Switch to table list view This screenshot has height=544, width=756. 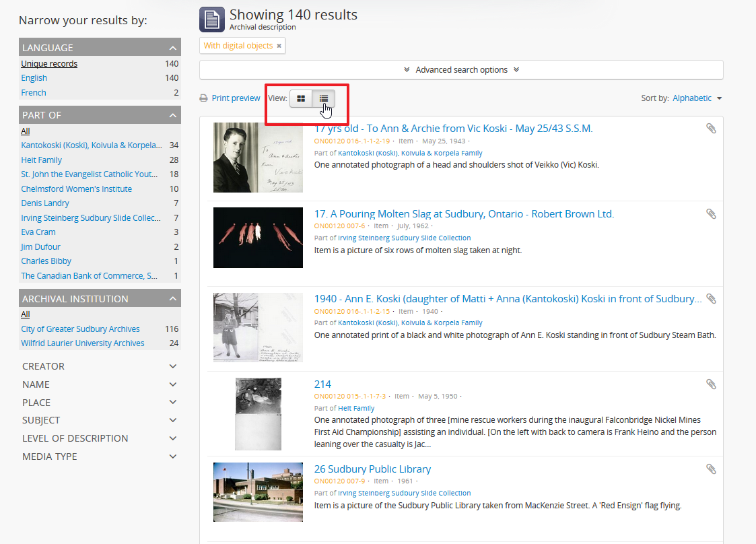pyautogui.click(x=324, y=98)
